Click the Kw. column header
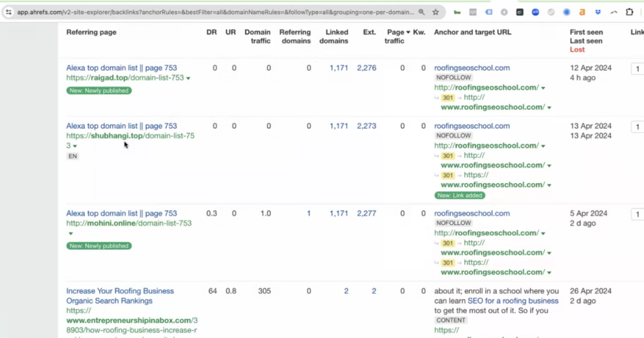 coord(419,32)
